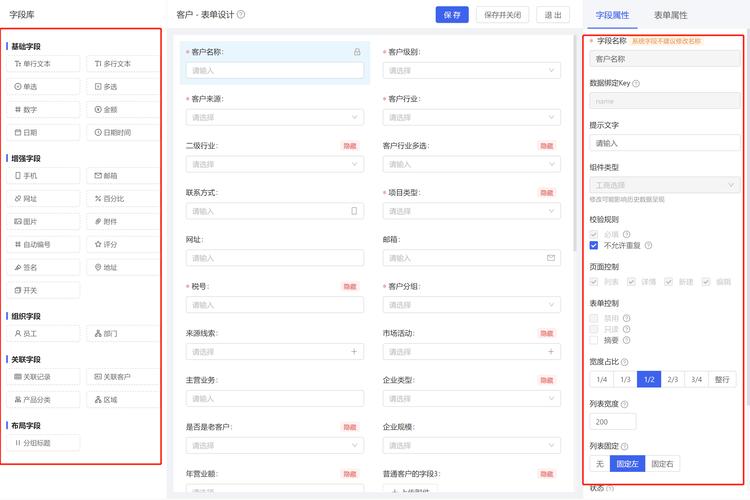Viewport: 750px width, 500px height.
Task: Click the 列表宽度 input showing 200
Action: coord(613,422)
